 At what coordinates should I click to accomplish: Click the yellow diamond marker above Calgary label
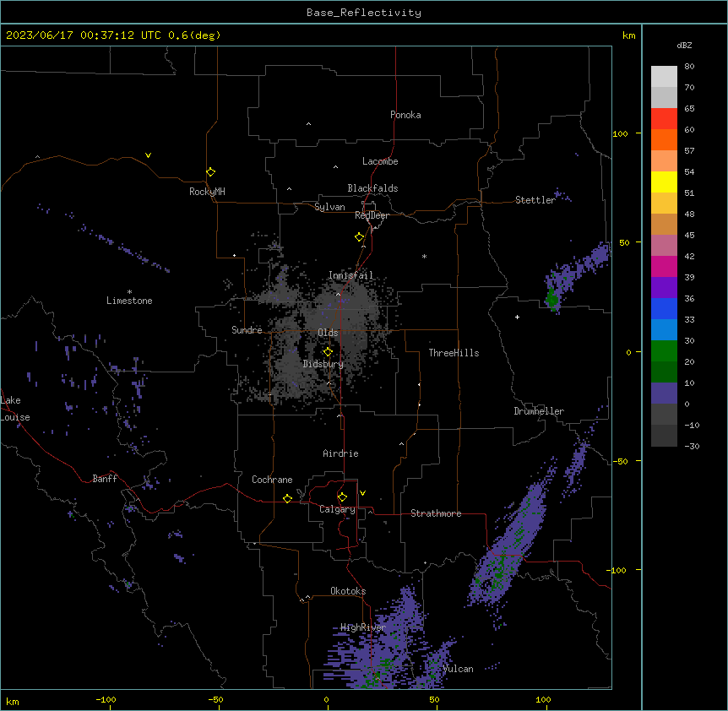coord(342,497)
